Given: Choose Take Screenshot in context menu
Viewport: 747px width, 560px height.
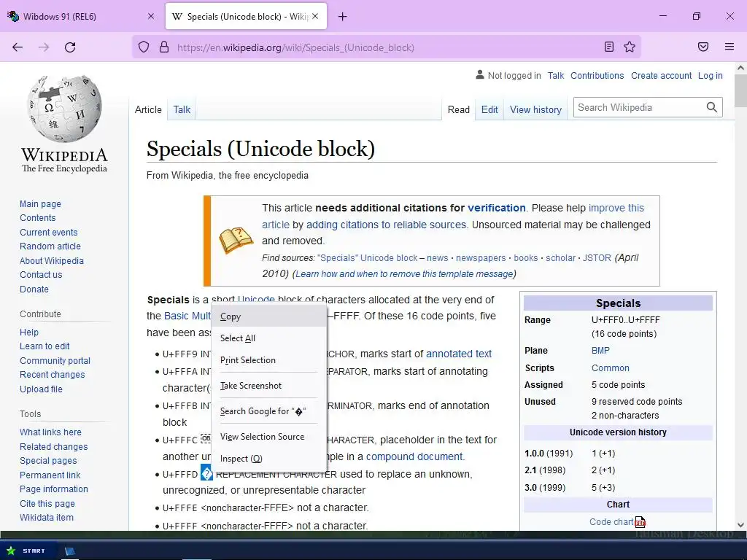Looking at the screenshot, I should 268,386.
